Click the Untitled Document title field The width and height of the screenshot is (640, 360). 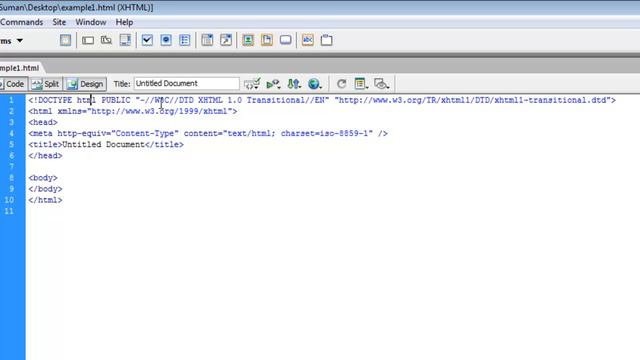click(186, 84)
